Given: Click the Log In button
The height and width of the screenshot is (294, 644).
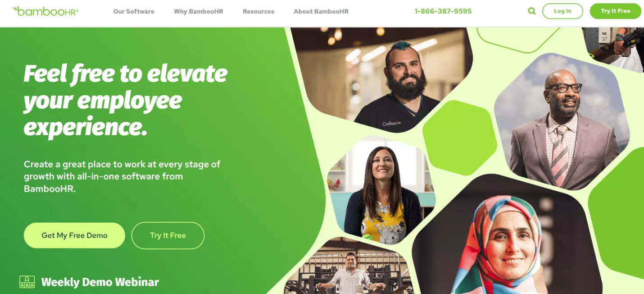Looking at the screenshot, I should [x=562, y=11].
